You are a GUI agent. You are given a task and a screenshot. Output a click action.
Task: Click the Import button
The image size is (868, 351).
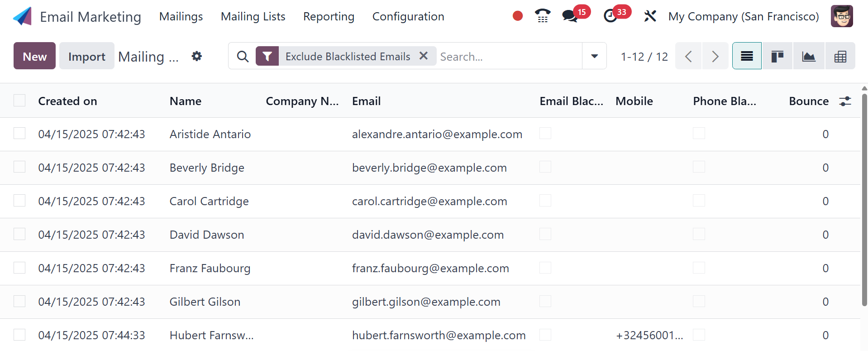tap(86, 56)
